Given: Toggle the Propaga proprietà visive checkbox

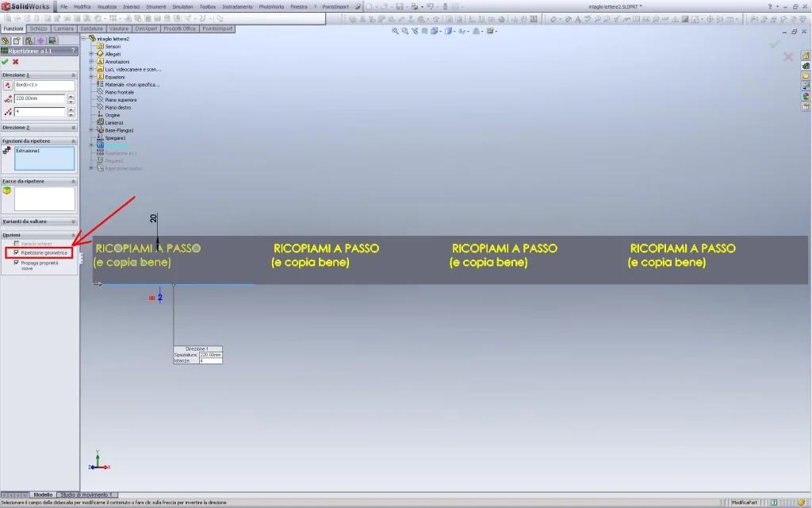Looking at the screenshot, I should tap(17, 263).
